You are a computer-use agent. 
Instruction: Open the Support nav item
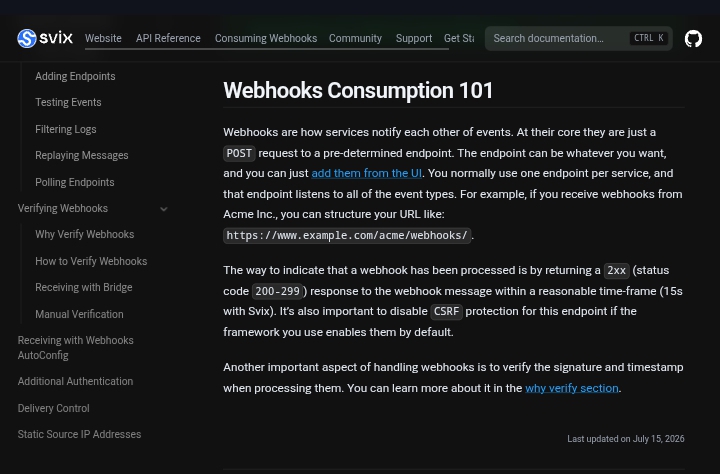click(x=414, y=39)
